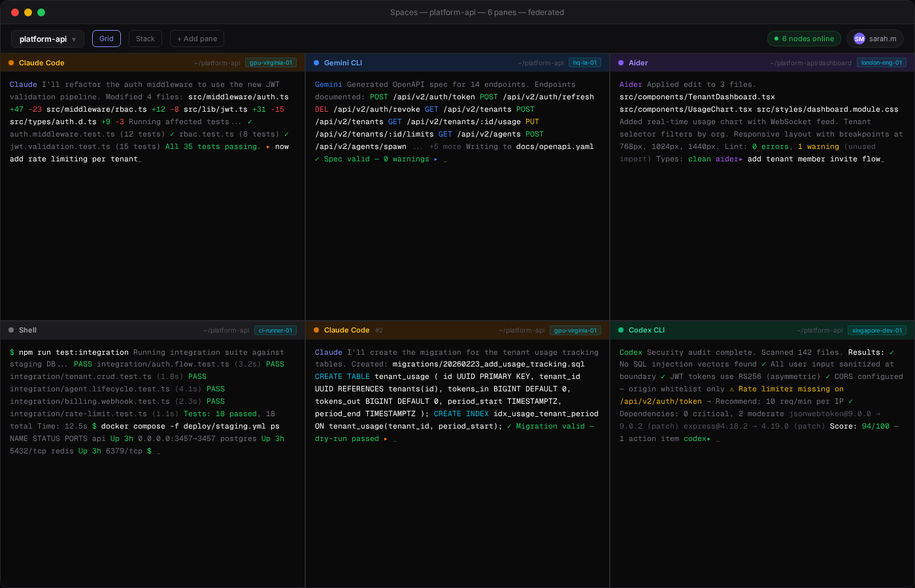The image size is (915, 588).
Task: Toggle fullscreen with the green traffic light
Action: pos(41,12)
